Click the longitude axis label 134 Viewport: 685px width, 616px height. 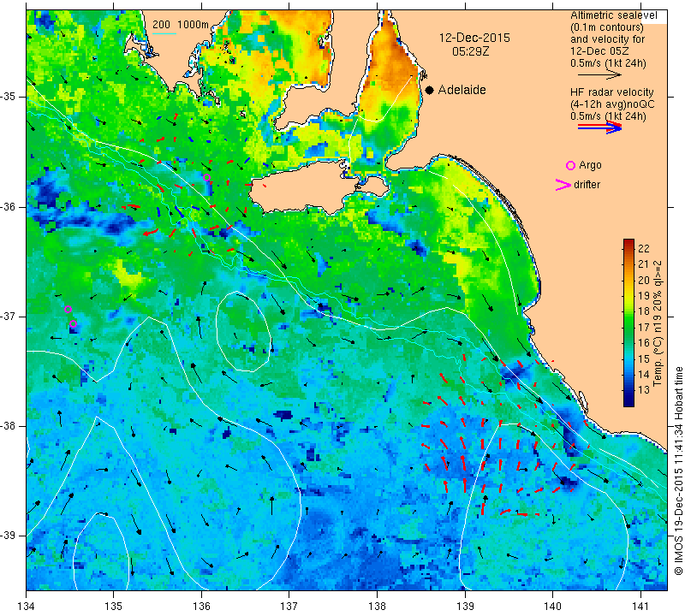[26, 606]
